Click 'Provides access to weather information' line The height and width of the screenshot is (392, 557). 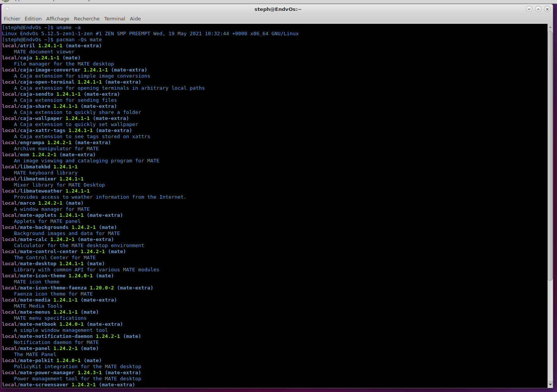[x=100, y=197]
